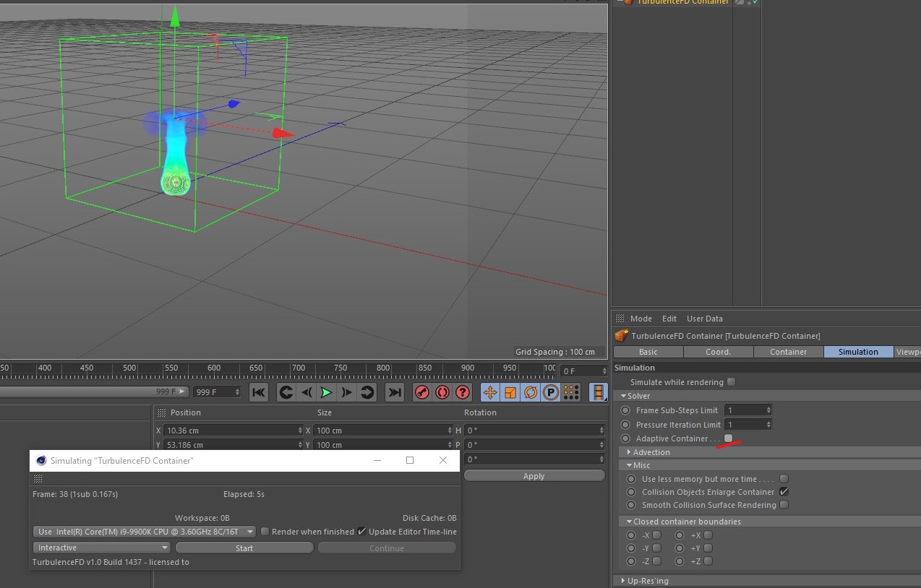
Task: Click the blue Z-axis handle in viewport
Action: click(234, 104)
